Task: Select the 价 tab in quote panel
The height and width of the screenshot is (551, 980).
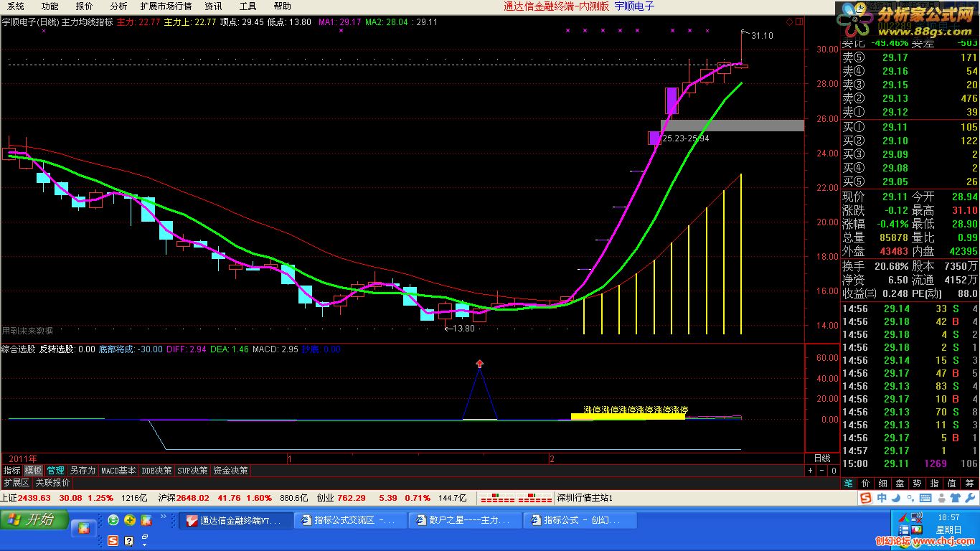Action: [866, 484]
